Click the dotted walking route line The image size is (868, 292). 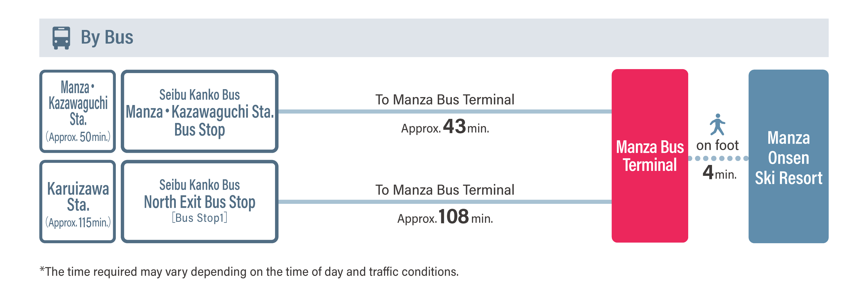[x=718, y=159]
